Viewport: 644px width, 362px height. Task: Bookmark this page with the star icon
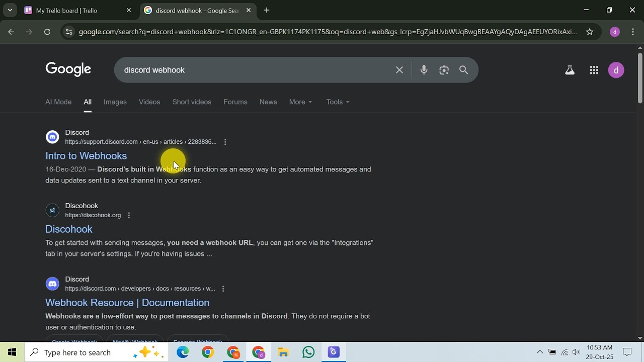590,32
